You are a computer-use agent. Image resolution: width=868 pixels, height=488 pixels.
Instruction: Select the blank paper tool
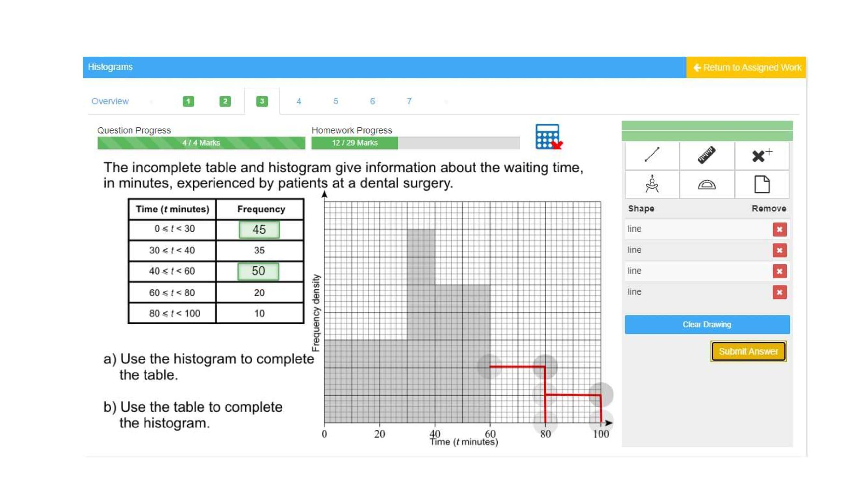click(x=762, y=184)
